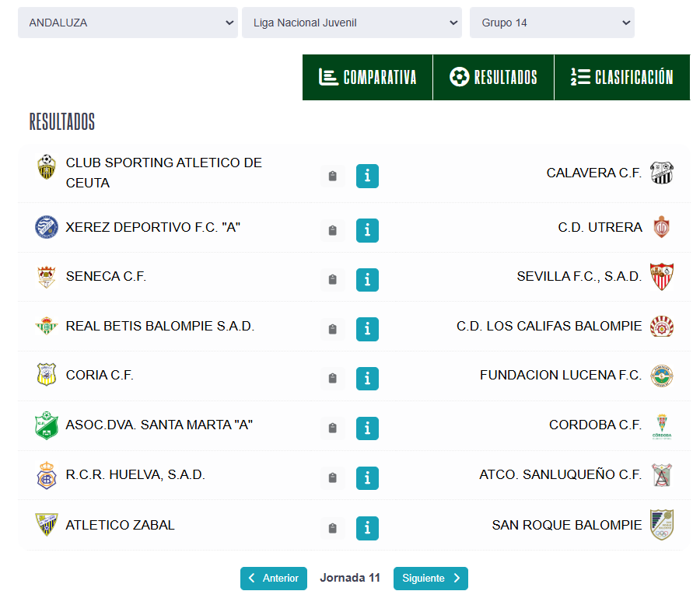Select team name SAN ROQUE BALOMPIE
The image size is (700, 598).
(567, 525)
